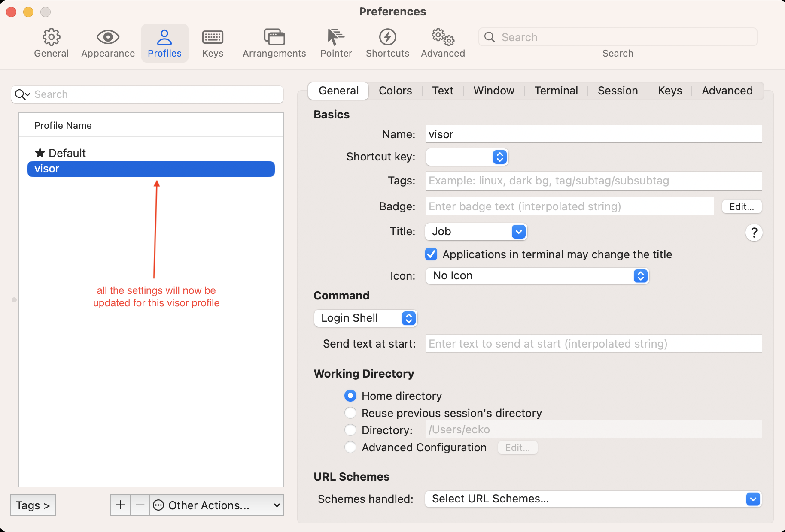Select Reuse previous session's directory option

click(x=350, y=413)
